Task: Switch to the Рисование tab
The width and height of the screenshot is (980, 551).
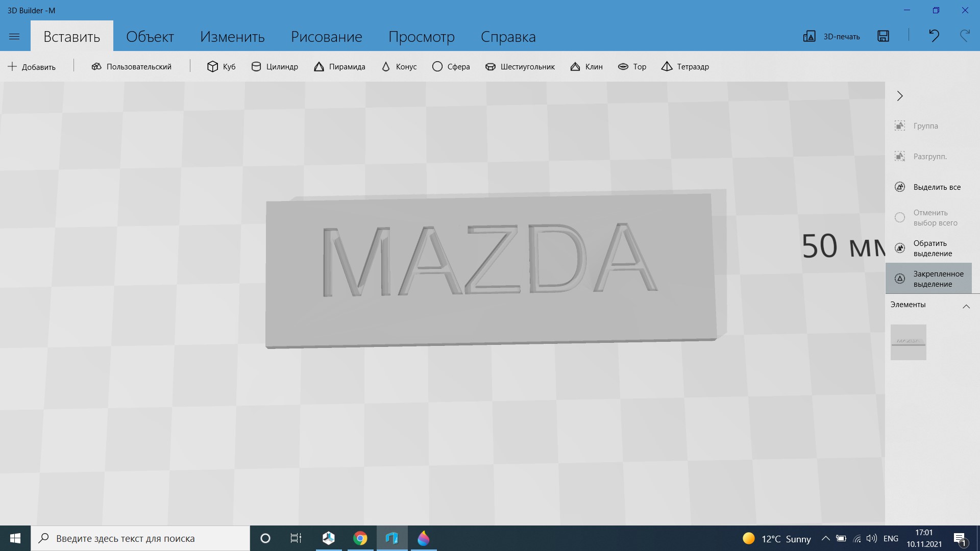Action: click(x=327, y=36)
